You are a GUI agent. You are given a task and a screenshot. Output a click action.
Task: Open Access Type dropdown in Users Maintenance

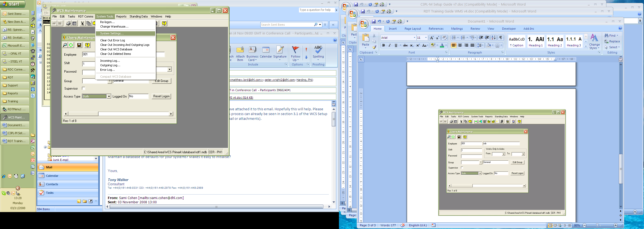pos(109,96)
